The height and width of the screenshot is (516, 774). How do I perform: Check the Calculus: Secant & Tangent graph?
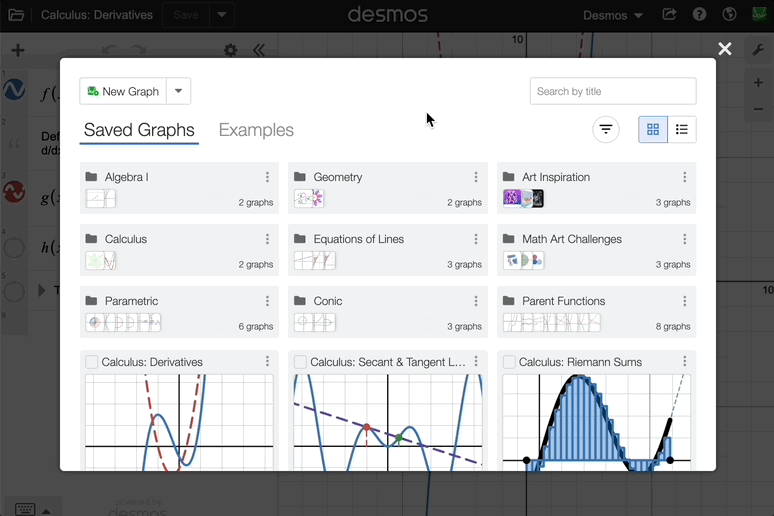pos(301,362)
